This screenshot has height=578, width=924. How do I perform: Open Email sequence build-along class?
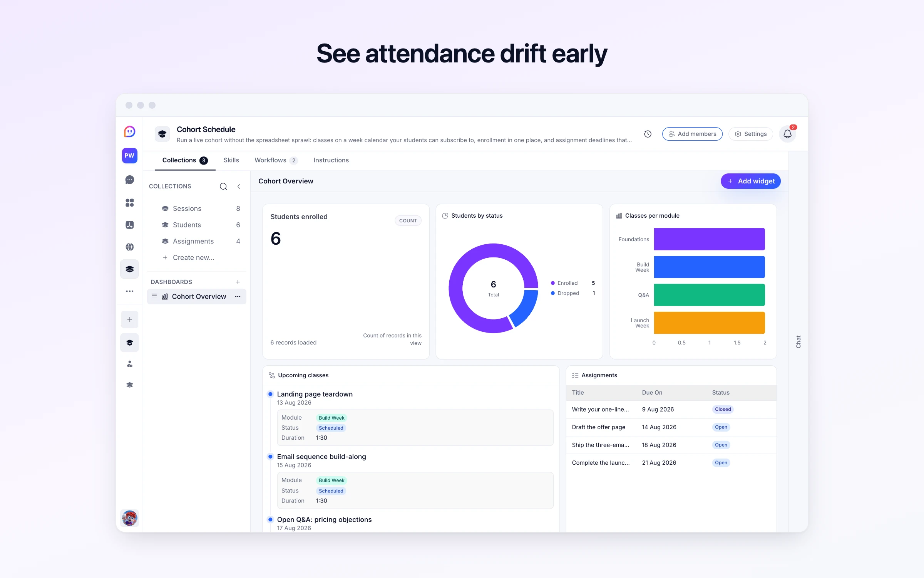[321, 457]
